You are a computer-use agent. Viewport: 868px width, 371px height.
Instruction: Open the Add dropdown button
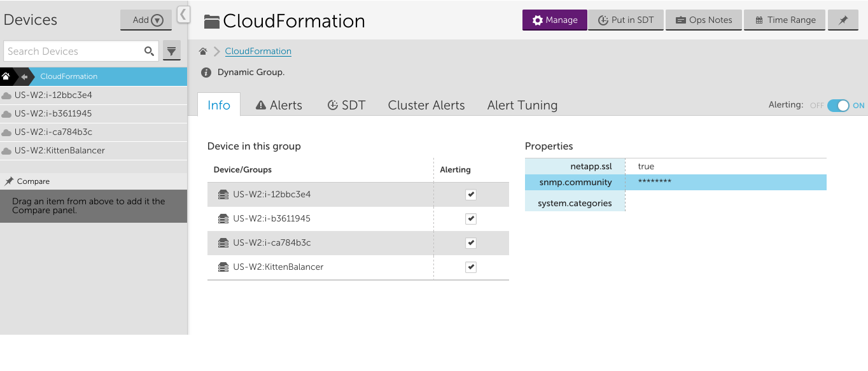[146, 20]
